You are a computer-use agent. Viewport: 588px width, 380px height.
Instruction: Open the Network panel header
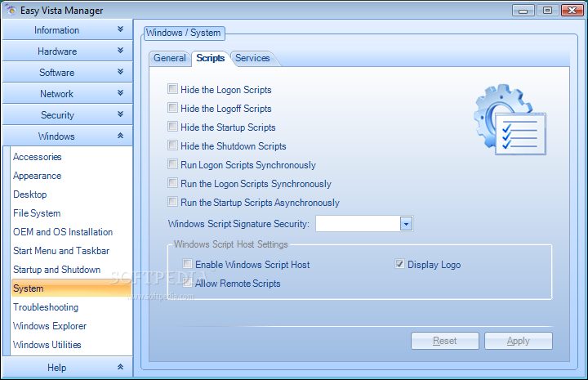68,93
